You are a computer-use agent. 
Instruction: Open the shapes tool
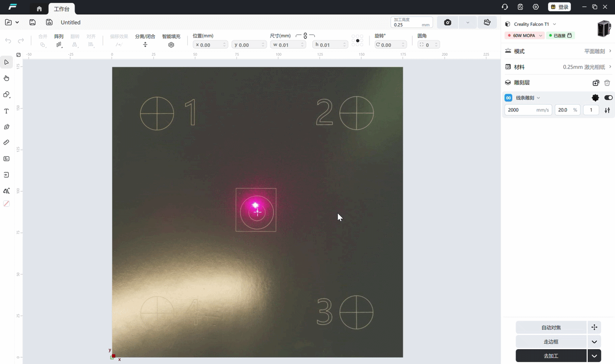tap(7, 95)
